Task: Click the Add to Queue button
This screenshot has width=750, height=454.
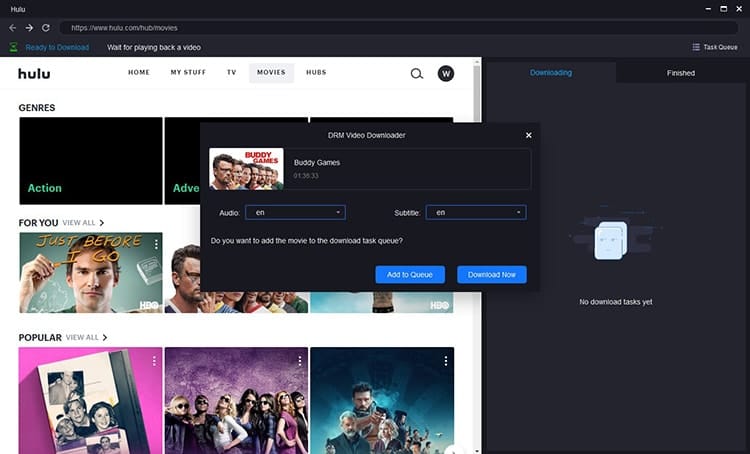Action: [x=410, y=275]
